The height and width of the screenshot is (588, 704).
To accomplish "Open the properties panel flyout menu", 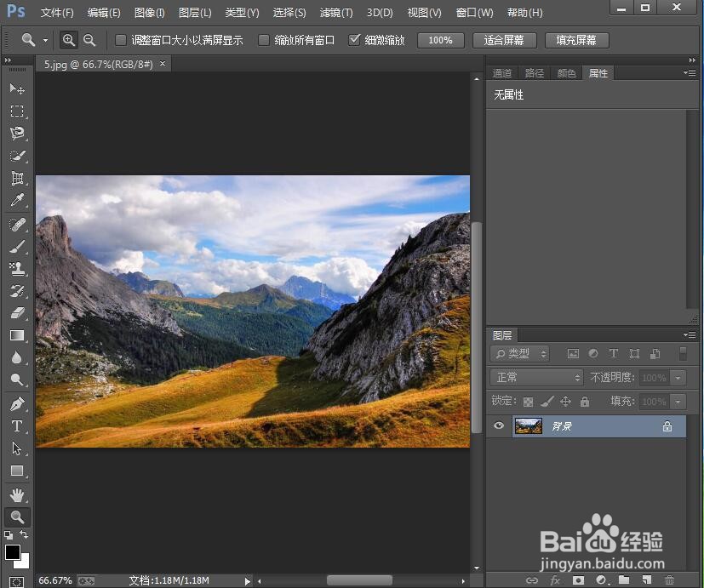I will click(690, 72).
